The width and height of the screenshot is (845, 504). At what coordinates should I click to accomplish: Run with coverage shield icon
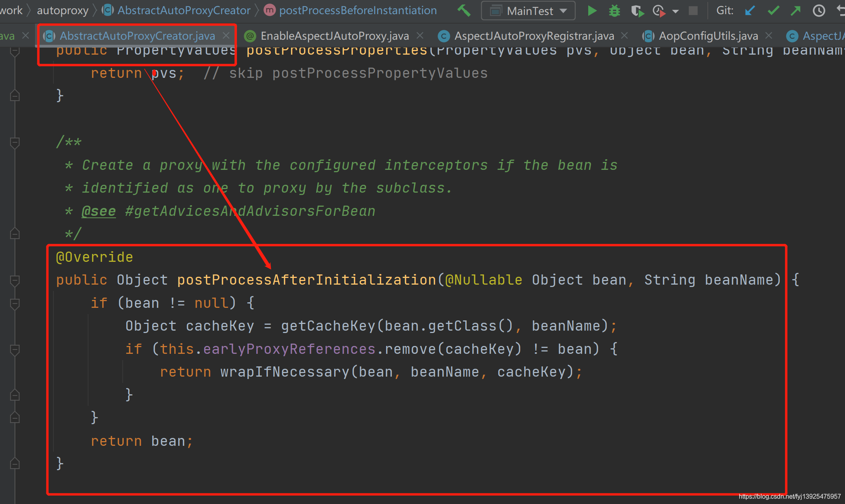pyautogui.click(x=637, y=11)
